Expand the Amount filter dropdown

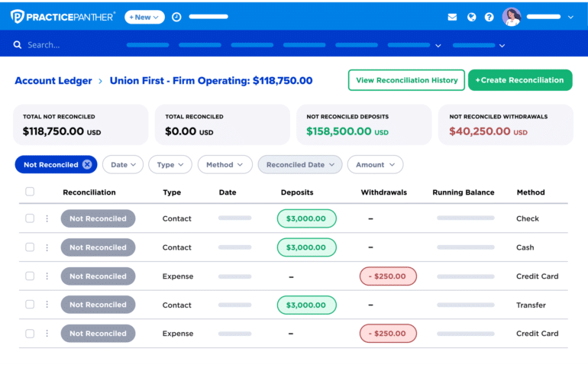point(374,164)
